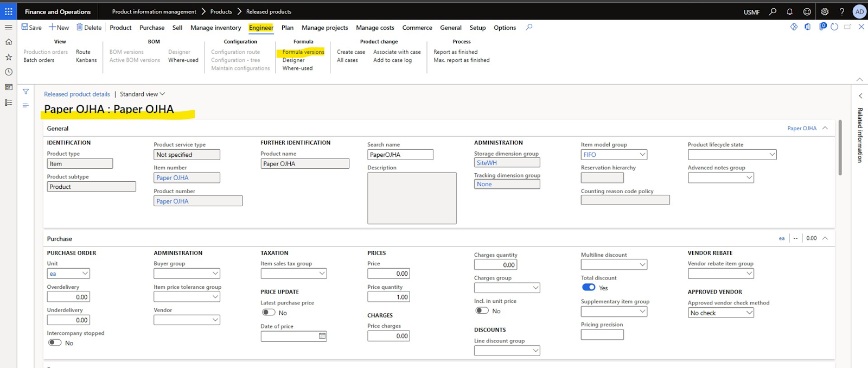Search the action pane magnifier
Image resolution: width=868 pixels, height=368 pixels.
(529, 27)
